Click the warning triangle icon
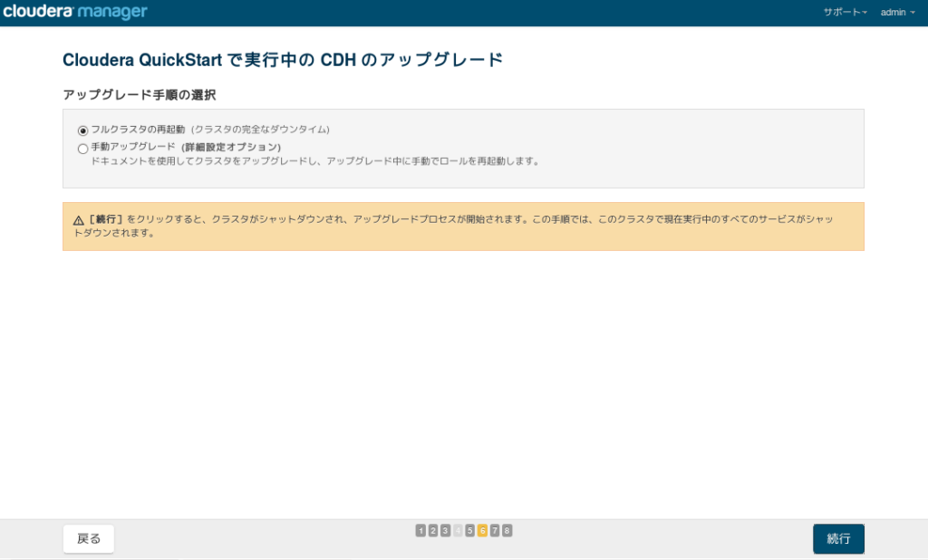928x560 pixels. (x=79, y=220)
